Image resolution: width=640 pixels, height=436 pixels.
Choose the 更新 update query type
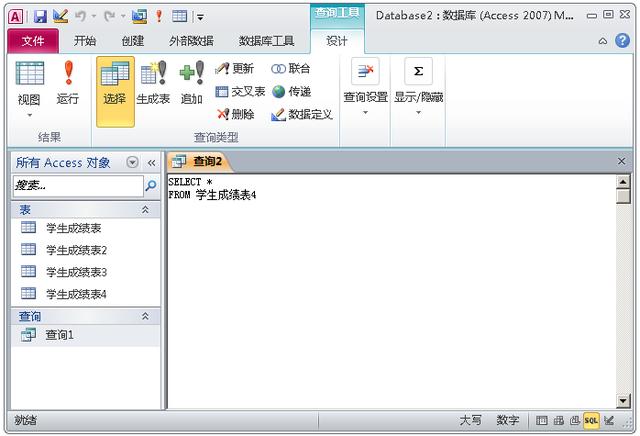235,69
